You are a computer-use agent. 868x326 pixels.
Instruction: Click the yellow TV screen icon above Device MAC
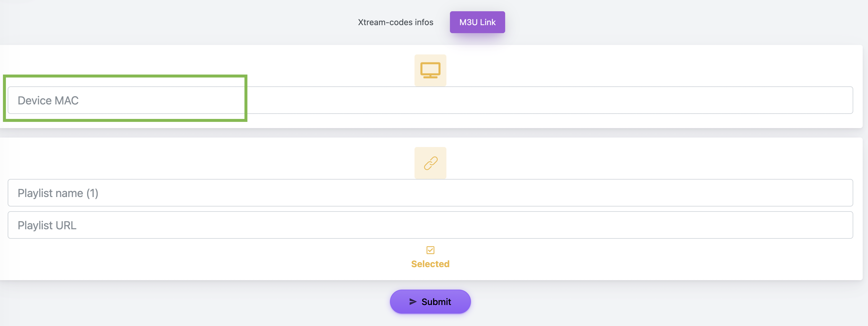pyautogui.click(x=430, y=70)
